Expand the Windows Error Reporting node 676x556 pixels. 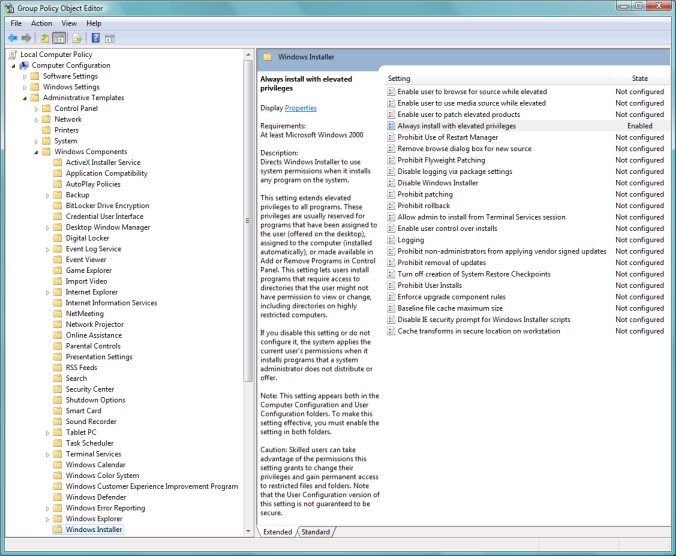(x=47, y=509)
